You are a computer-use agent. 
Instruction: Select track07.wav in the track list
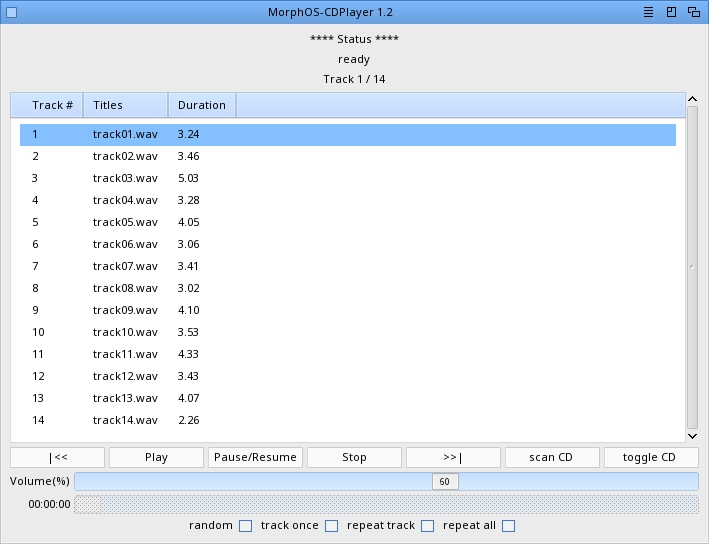(348, 266)
